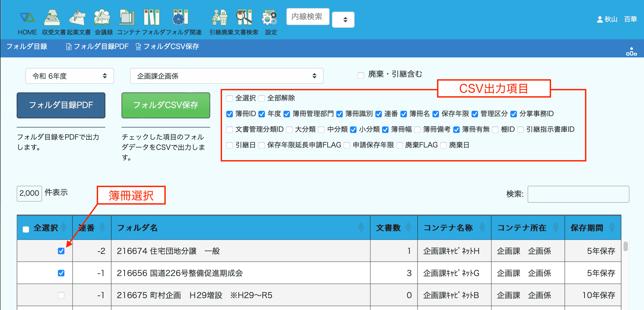Open 収受文書 received documents icon
Screen dimensions: 644x310
52,18
